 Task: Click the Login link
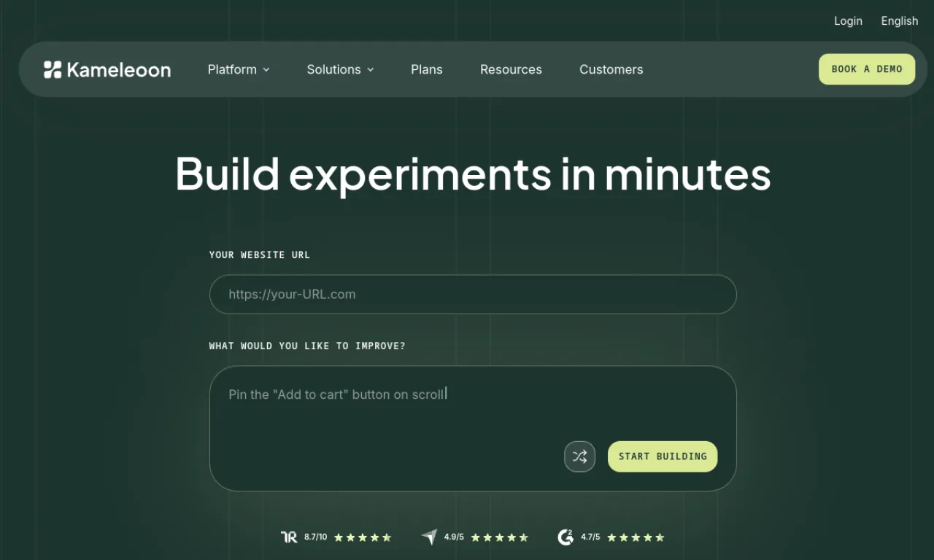pos(848,20)
